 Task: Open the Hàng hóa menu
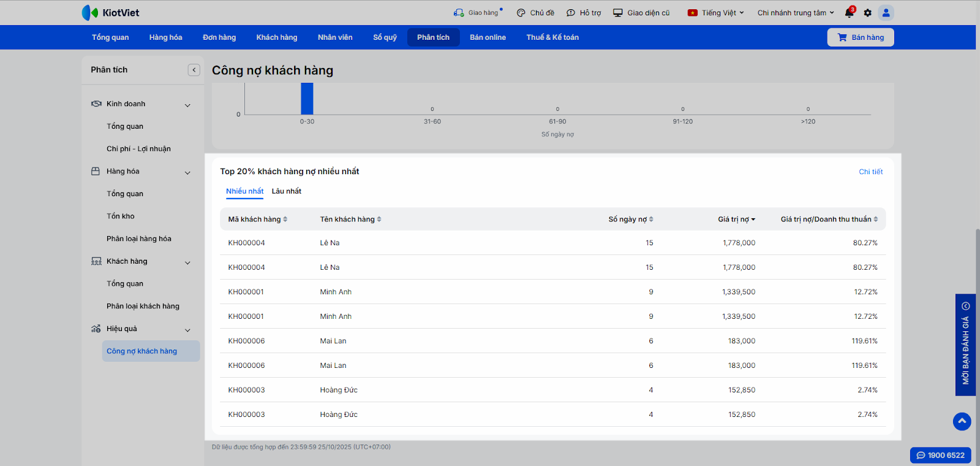[165, 37]
